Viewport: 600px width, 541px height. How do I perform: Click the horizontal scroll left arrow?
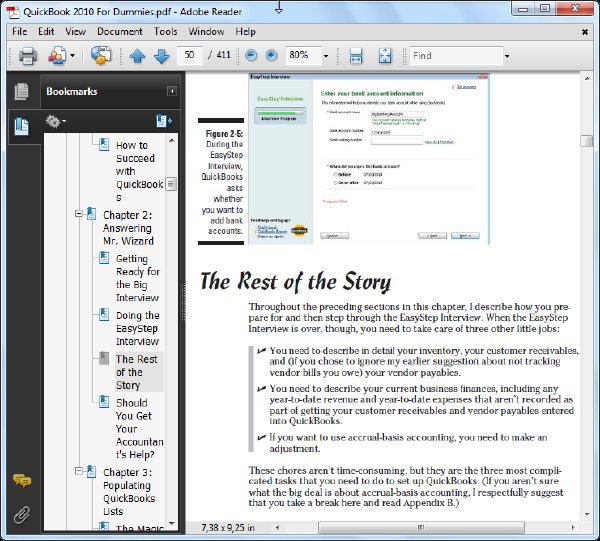point(277,527)
